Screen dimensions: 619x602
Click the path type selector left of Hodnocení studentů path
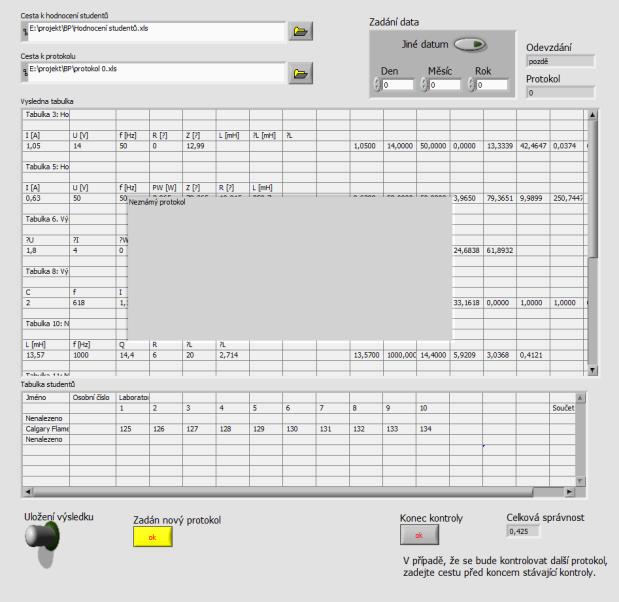[x=25, y=32]
